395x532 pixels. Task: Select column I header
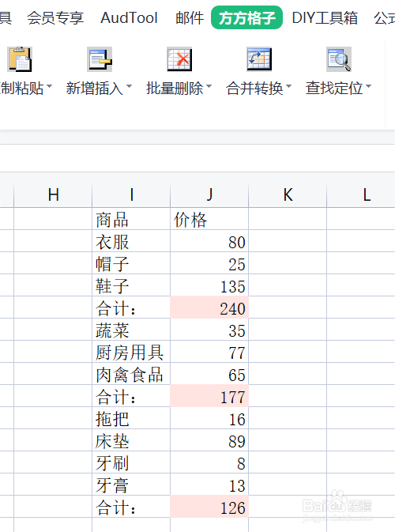131,194
